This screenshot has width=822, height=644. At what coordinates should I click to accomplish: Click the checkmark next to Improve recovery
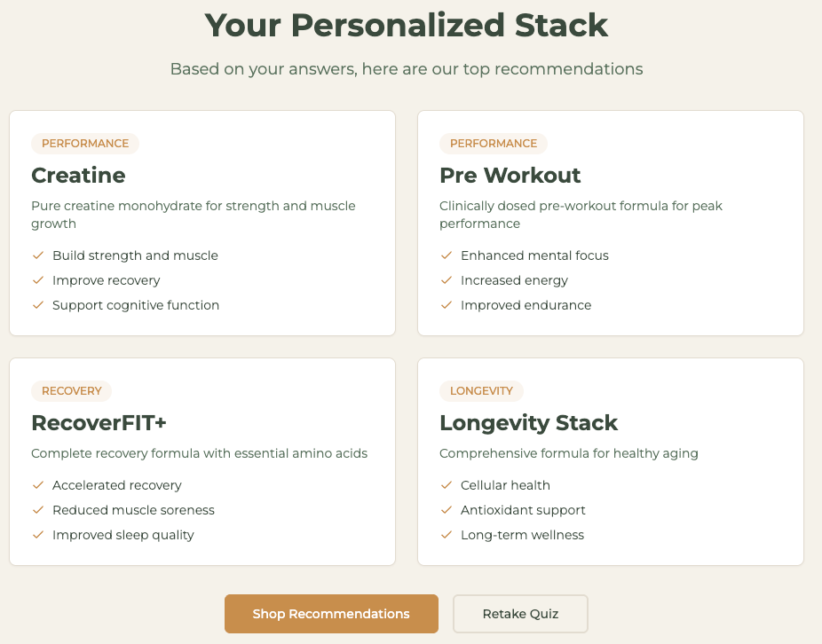[38, 280]
